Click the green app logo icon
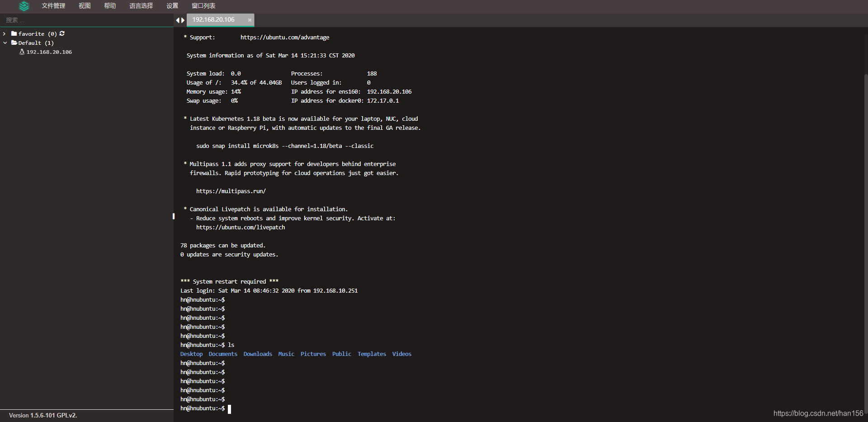This screenshot has height=422, width=868. (24, 6)
